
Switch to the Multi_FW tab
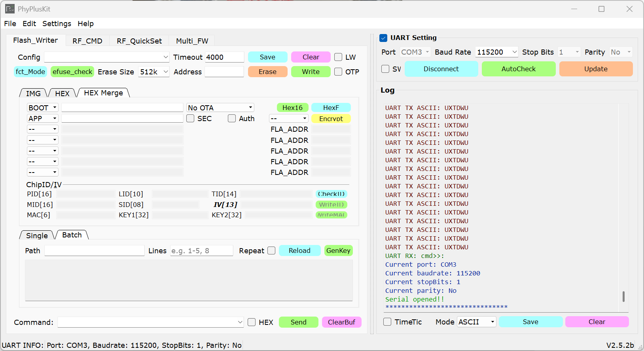click(x=192, y=41)
